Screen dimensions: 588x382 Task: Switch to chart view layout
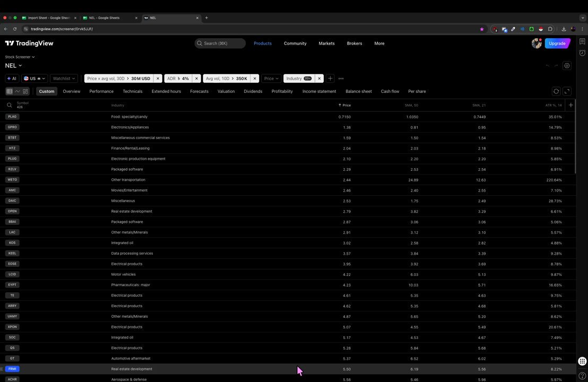pos(18,91)
